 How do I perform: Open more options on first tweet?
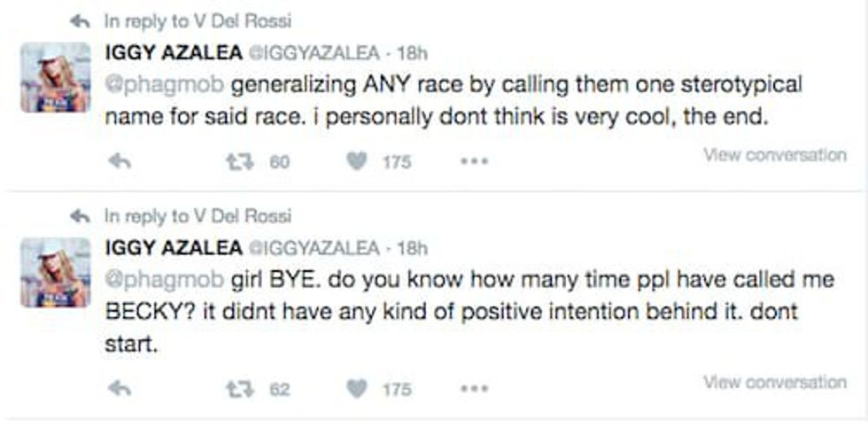(x=474, y=162)
